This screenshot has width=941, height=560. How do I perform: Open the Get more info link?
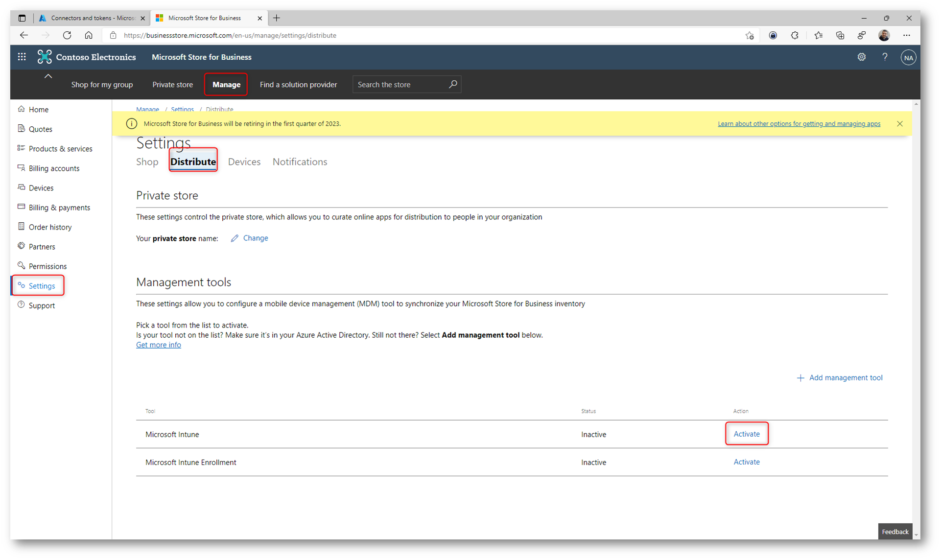pyautogui.click(x=158, y=345)
